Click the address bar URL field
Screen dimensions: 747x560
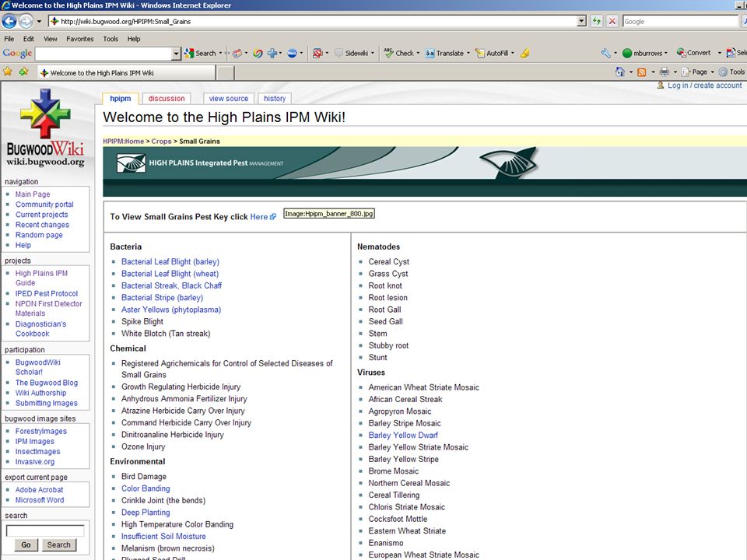[314, 22]
